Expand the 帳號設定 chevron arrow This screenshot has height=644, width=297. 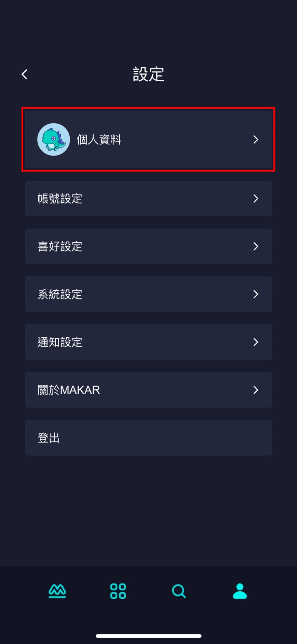[x=256, y=199]
